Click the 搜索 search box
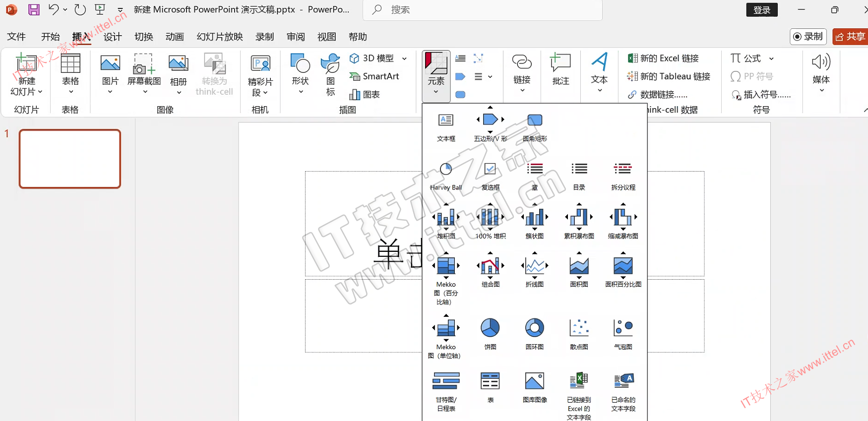The image size is (868, 421). click(483, 10)
